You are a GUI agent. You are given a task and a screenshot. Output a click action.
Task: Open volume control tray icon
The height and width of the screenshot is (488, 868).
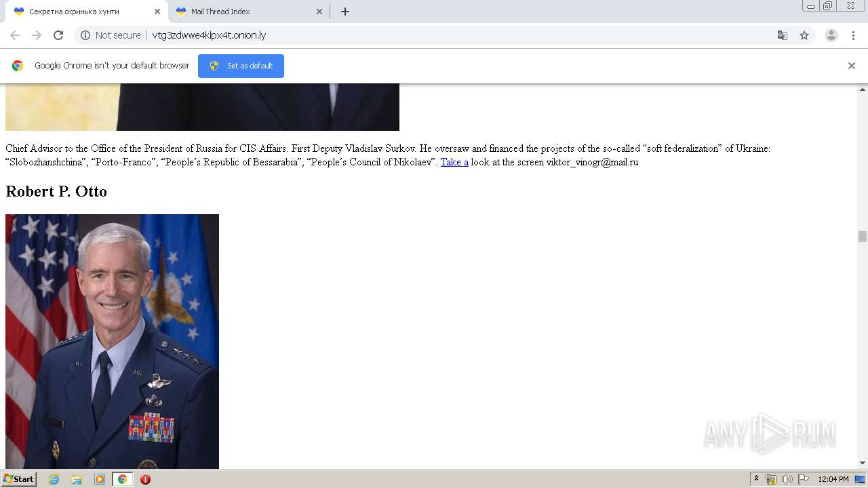(x=787, y=479)
